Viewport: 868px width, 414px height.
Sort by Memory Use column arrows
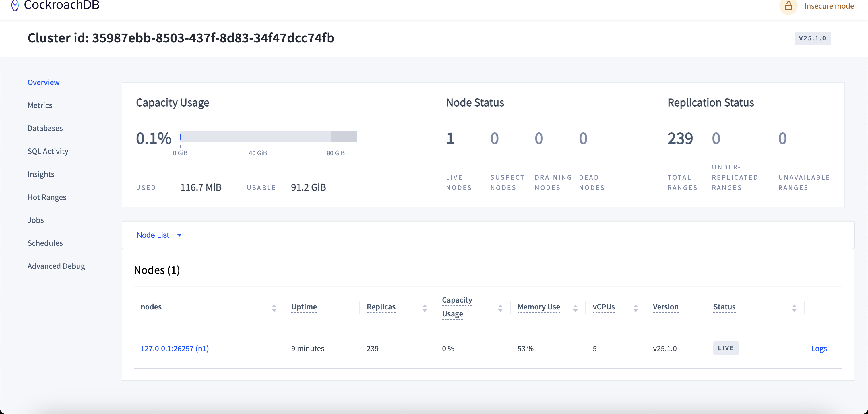575,308
